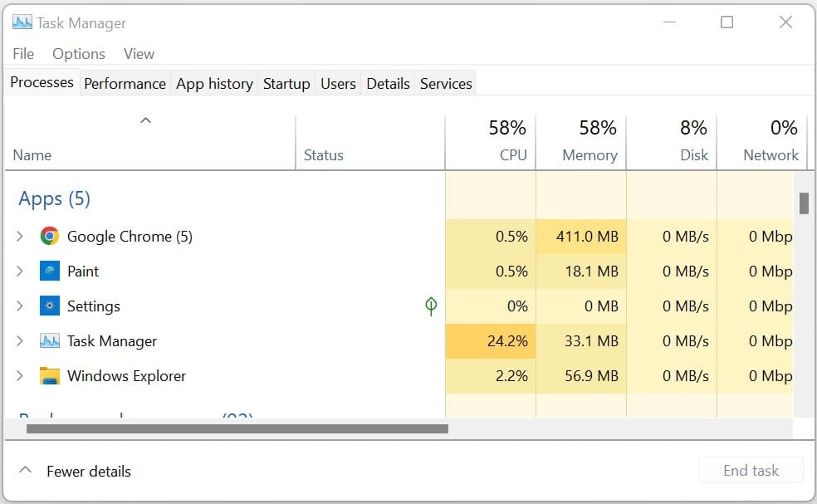Switch to the Performance tab
The image size is (817, 504).
125,84
